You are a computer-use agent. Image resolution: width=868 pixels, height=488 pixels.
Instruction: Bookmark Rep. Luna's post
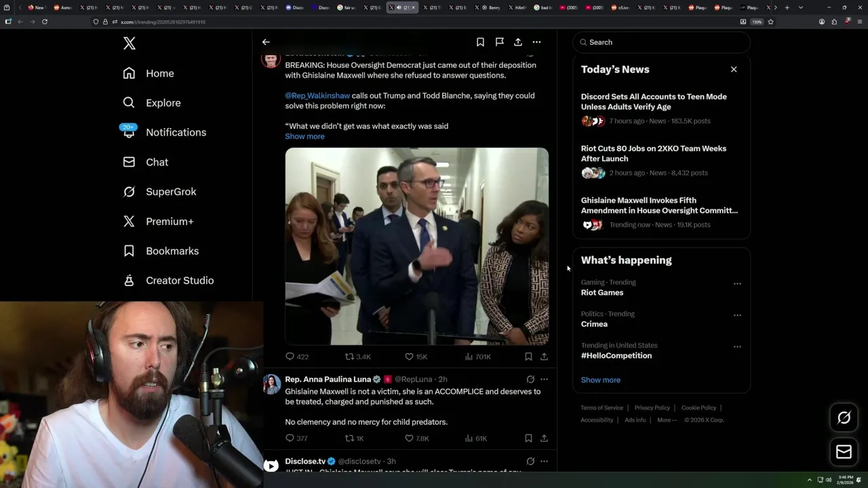[528, 439]
